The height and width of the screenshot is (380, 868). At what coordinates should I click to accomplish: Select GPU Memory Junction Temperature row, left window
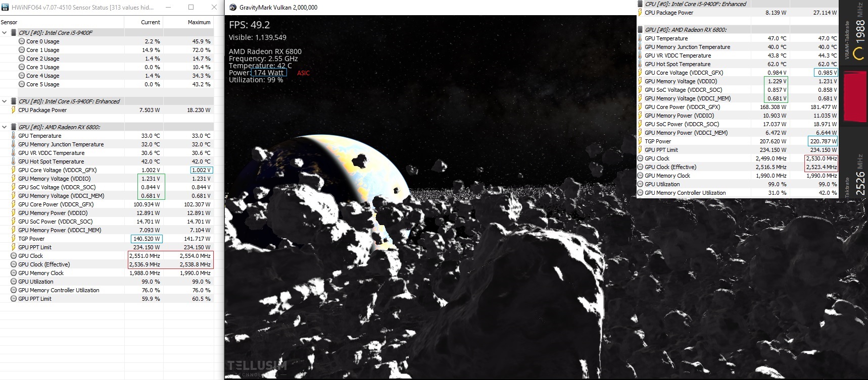tap(107, 144)
